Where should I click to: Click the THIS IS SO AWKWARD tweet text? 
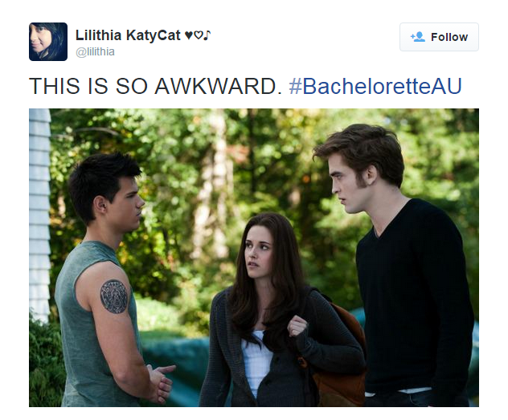click(155, 87)
